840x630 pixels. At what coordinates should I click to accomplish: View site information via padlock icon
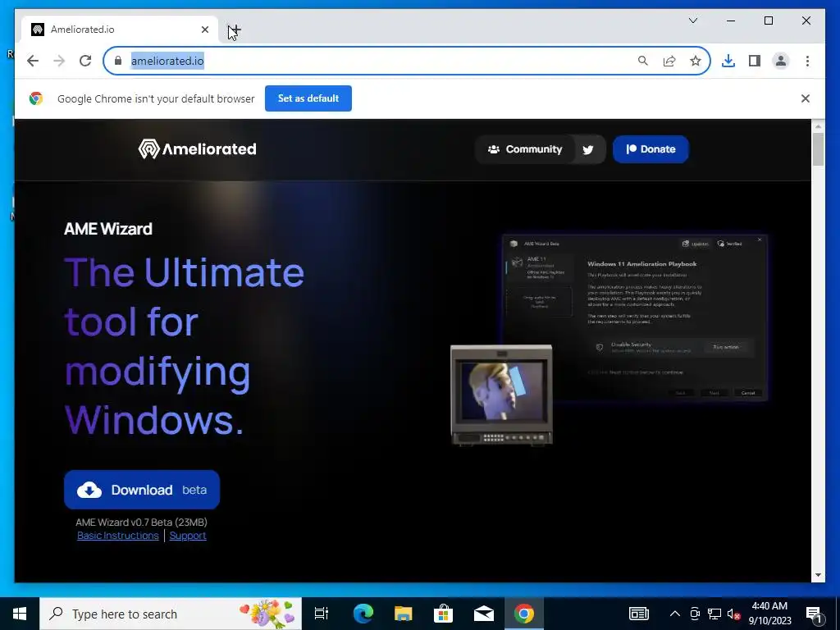[x=118, y=61]
